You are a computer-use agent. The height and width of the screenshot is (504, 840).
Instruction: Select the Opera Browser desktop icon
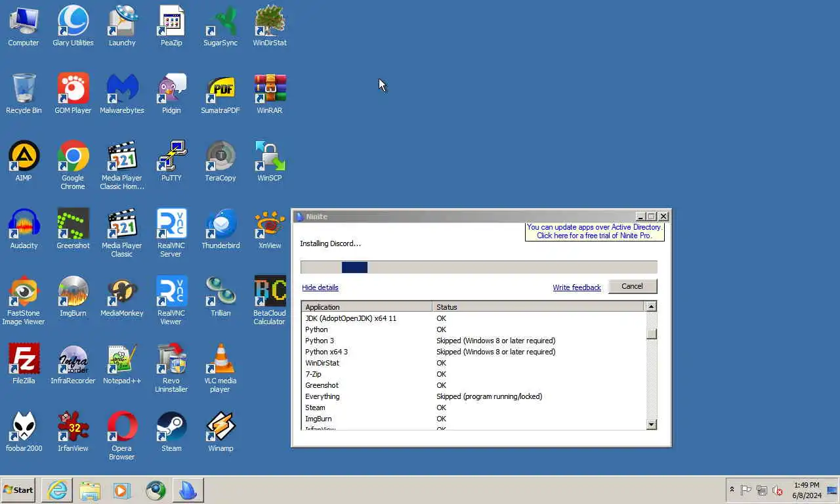coord(122,436)
